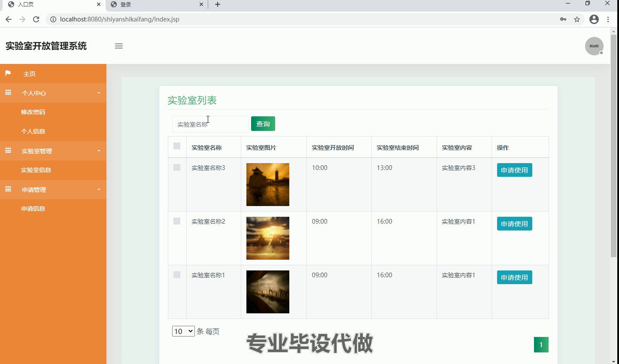Open the 实验室名称3 tower photo thumbnail
The height and width of the screenshot is (364, 619).
coord(268,185)
